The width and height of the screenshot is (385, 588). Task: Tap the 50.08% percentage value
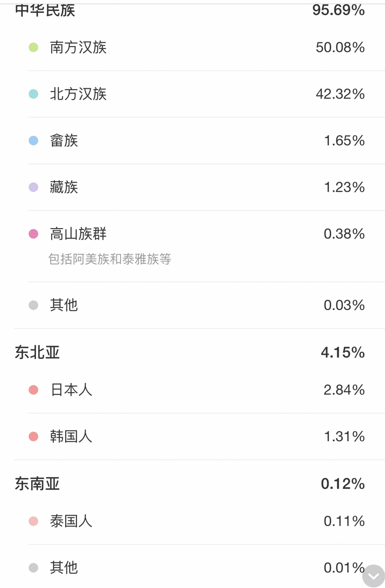[x=340, y=47]
